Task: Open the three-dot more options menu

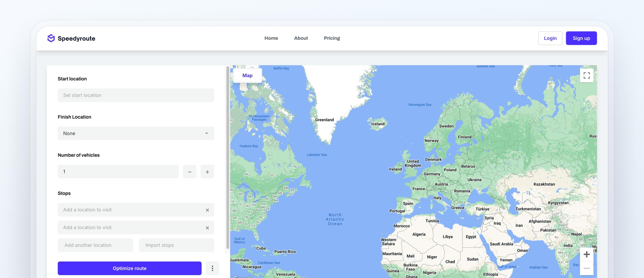Action: tap(212, 268)
